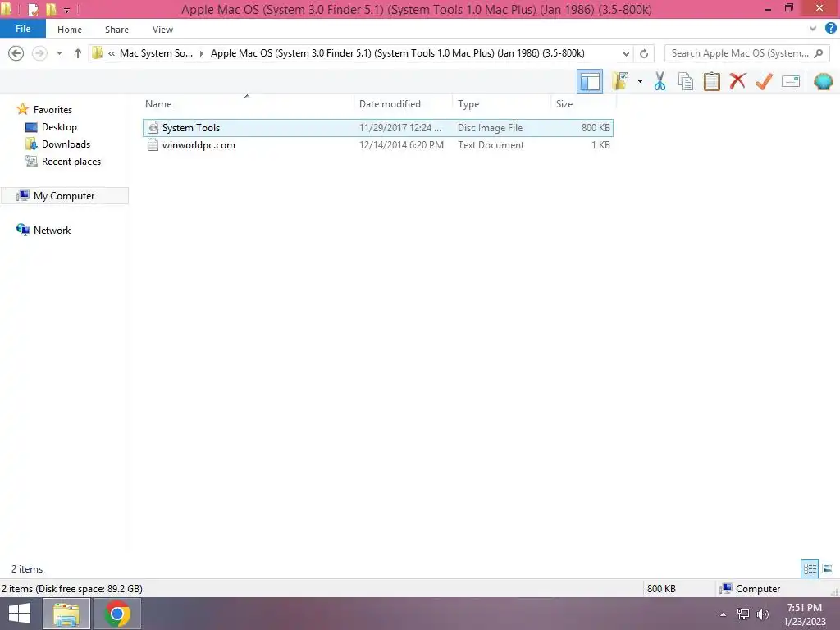This screenshot has width=840, height=630.
Task: Refresh the current folder view
Action: tap(644, 53)
